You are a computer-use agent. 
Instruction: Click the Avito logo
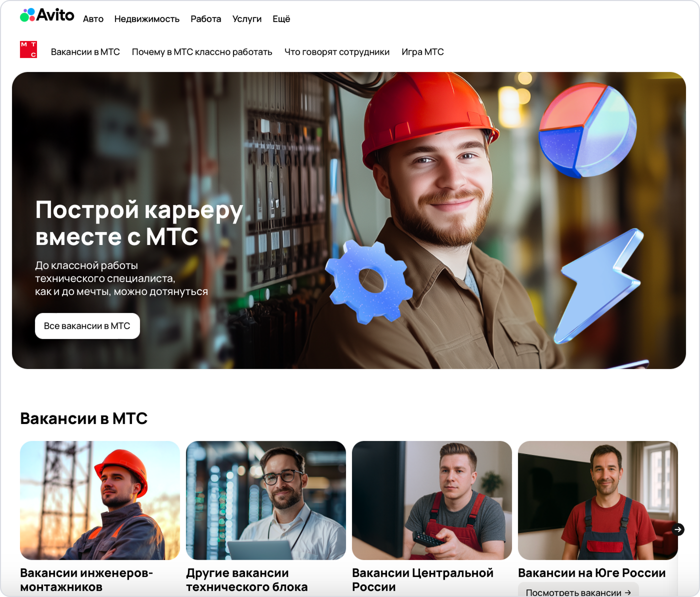(47, 15)
